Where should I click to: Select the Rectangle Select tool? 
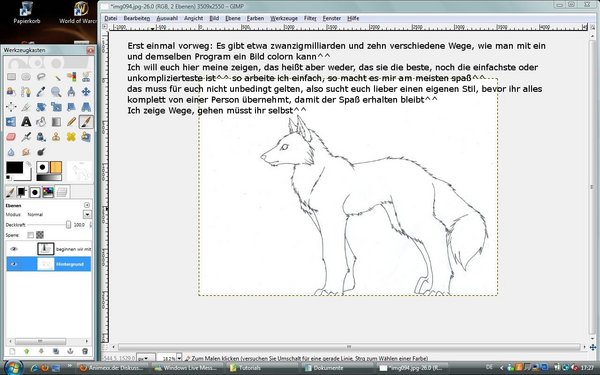(x=11, y=77)
